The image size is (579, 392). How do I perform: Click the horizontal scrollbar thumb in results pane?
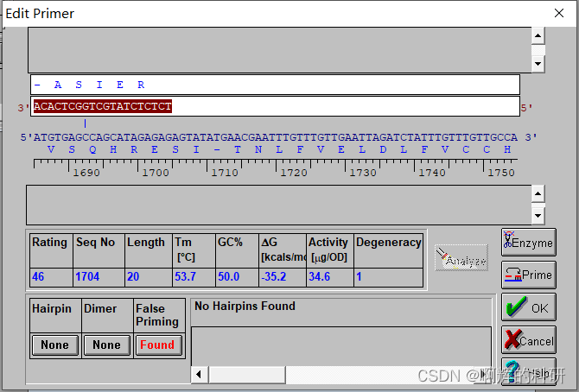(x=247, y=375)
